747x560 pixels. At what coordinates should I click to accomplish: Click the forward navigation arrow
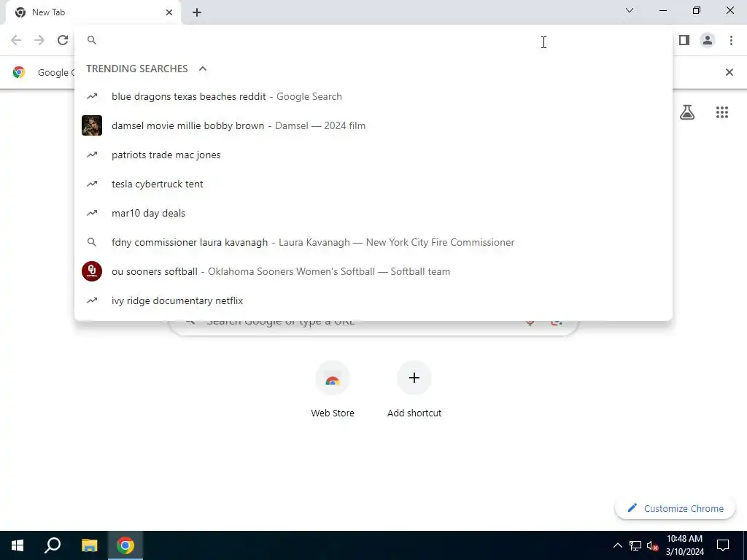[x=39, y=40]
